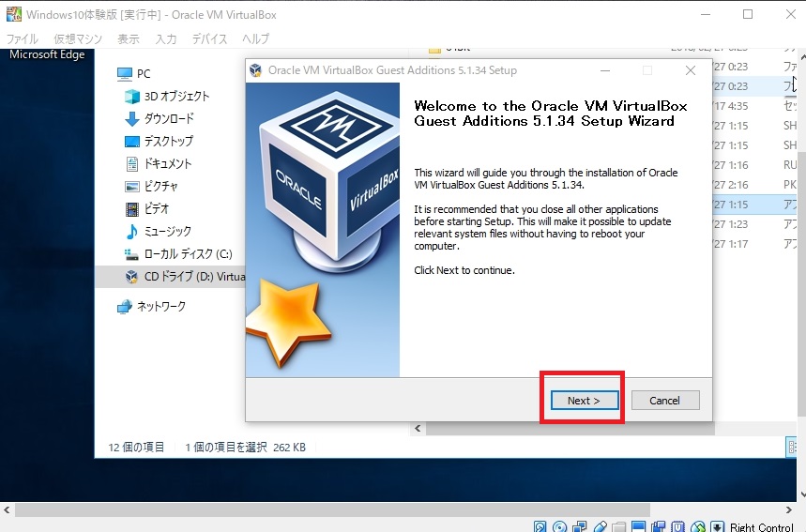The height and width of the screenshot is (532, 806).
Task: Click the 12 個の項目 status text
Action: click(136, 448)
